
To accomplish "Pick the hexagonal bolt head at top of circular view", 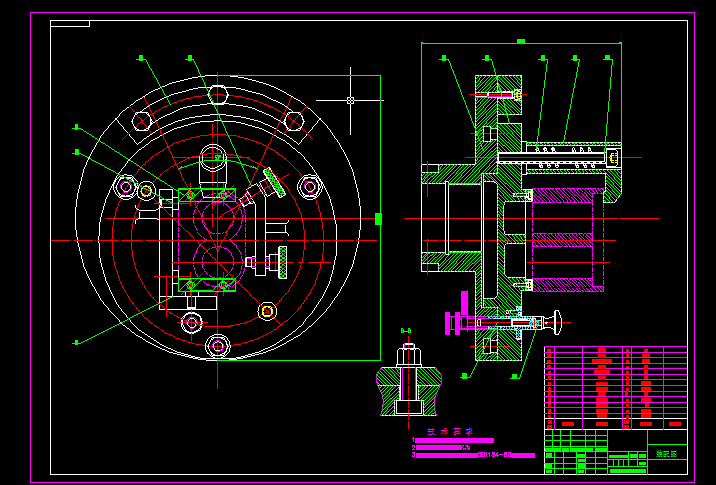I will (218, 95).
